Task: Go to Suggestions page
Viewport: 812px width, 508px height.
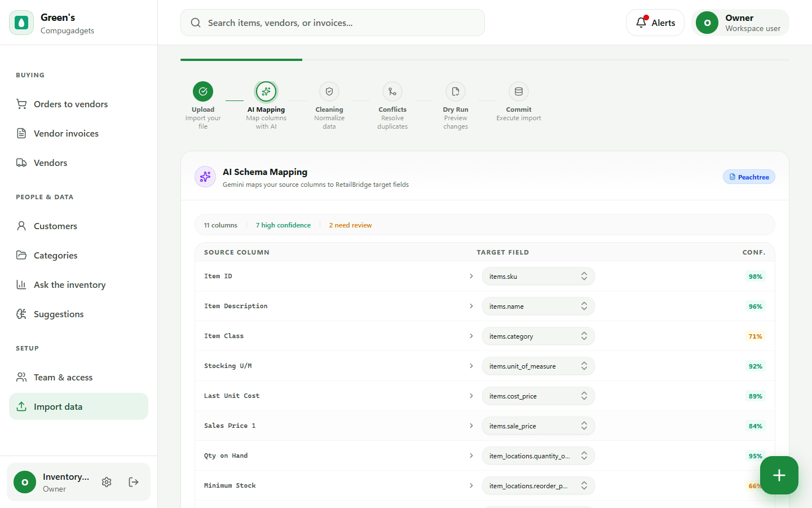Action: [78, 314]
